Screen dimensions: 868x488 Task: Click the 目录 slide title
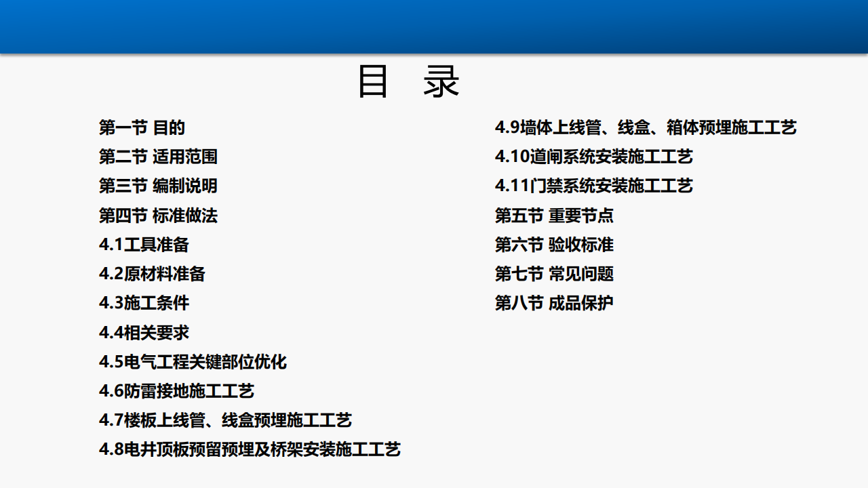409,83
